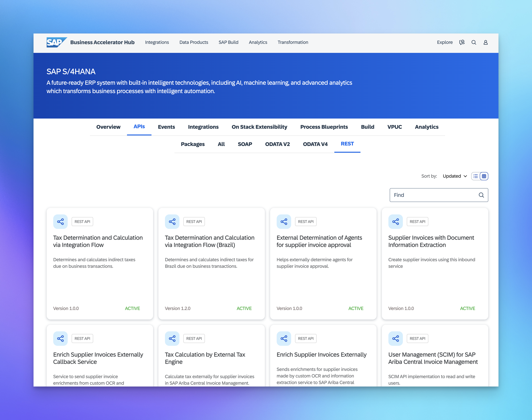Select the APIs tab

point(139,127)
